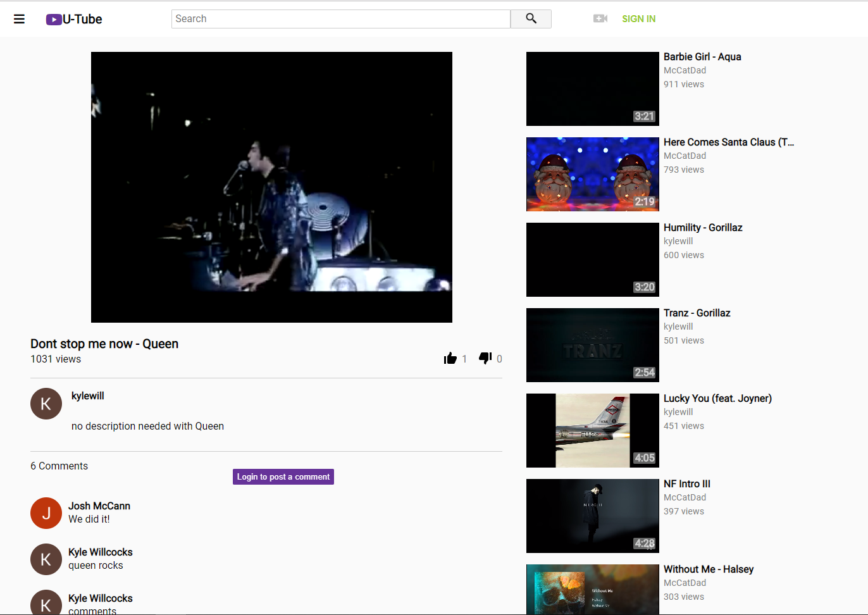Open Without Me - Halsey thumbnail

click(593, 590)
